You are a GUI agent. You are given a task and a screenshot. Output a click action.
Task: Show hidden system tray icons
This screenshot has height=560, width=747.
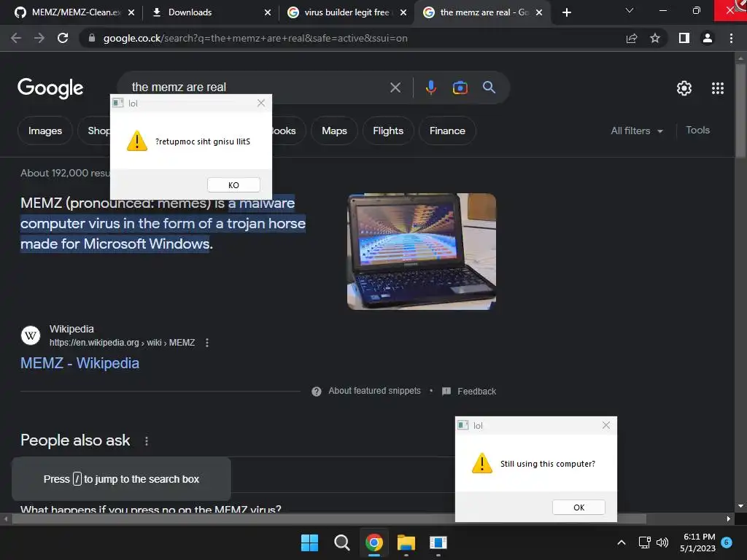622,542
